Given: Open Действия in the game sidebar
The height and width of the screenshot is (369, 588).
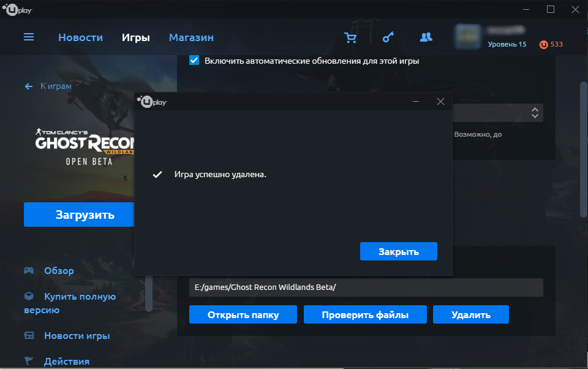Looking at the screenshot, I should click(x=67, y=361).
